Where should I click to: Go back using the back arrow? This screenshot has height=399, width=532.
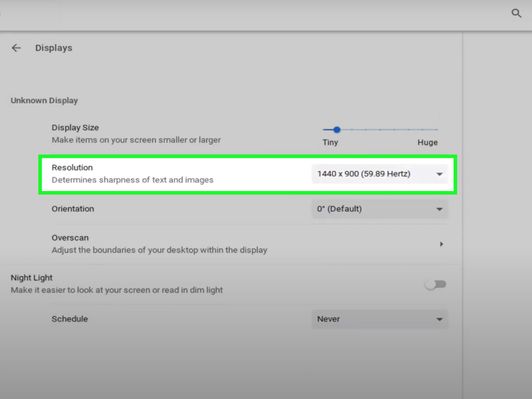(16, 48)
